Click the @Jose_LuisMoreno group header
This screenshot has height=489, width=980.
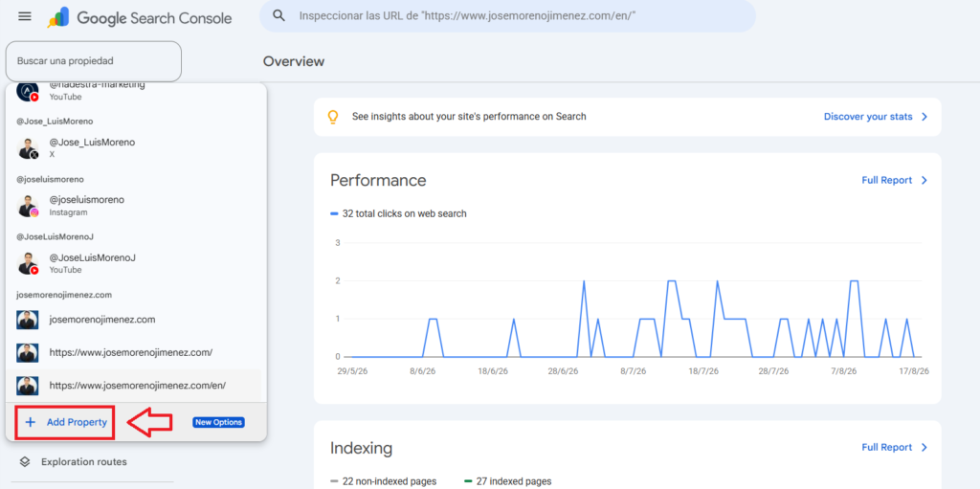coord(55,122)
